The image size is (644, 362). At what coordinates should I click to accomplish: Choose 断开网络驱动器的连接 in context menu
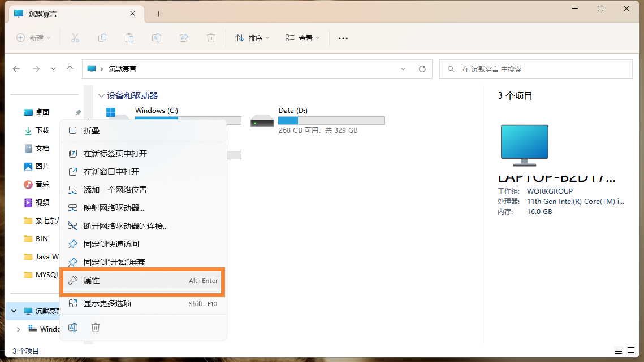click(x=144, y=226)
